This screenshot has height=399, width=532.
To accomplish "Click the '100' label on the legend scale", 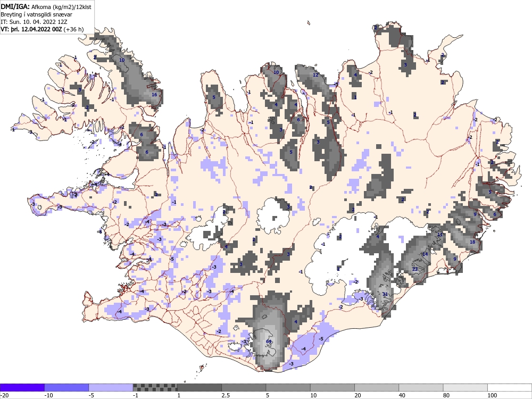I will pyautogui.click(x=492, y=395).
